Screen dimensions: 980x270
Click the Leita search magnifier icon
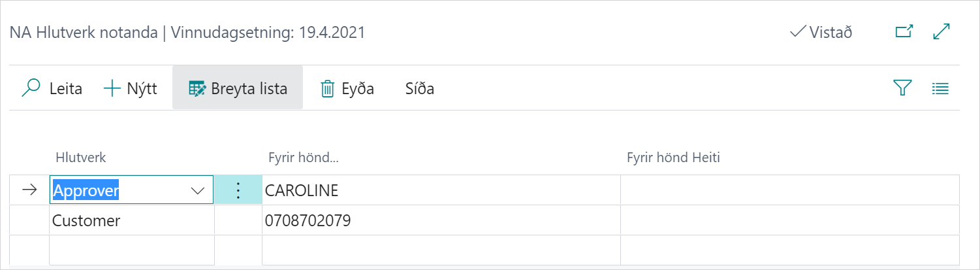(31, 88)
